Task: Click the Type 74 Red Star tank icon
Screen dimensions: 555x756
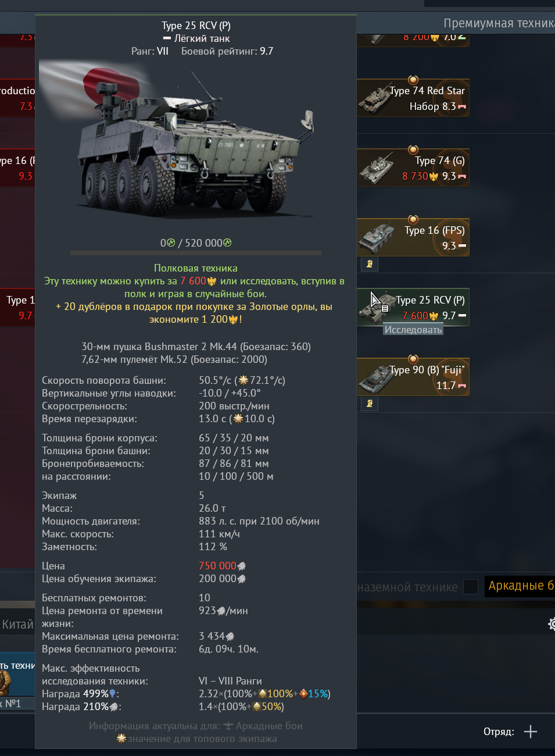Action: (374, 98)
